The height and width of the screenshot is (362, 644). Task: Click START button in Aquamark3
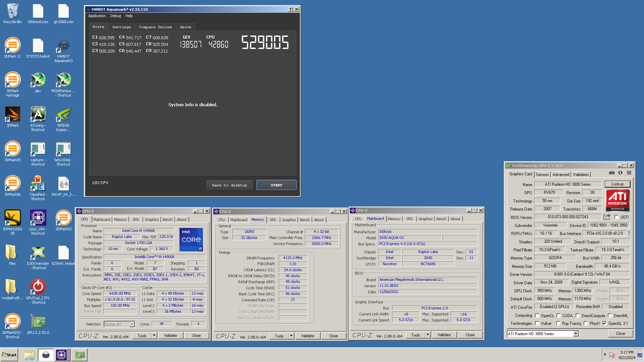click(x=276, y=185)
